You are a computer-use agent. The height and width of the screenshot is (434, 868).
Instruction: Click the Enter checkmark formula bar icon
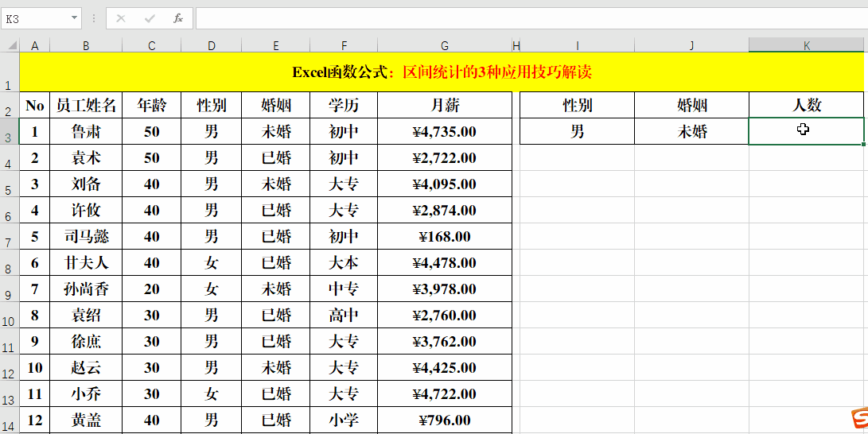click(x=150, y=18)
